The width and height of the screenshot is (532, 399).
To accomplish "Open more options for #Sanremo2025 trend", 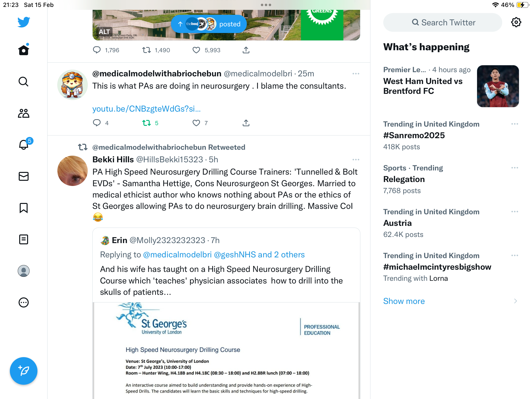I will tap(515, 124).
